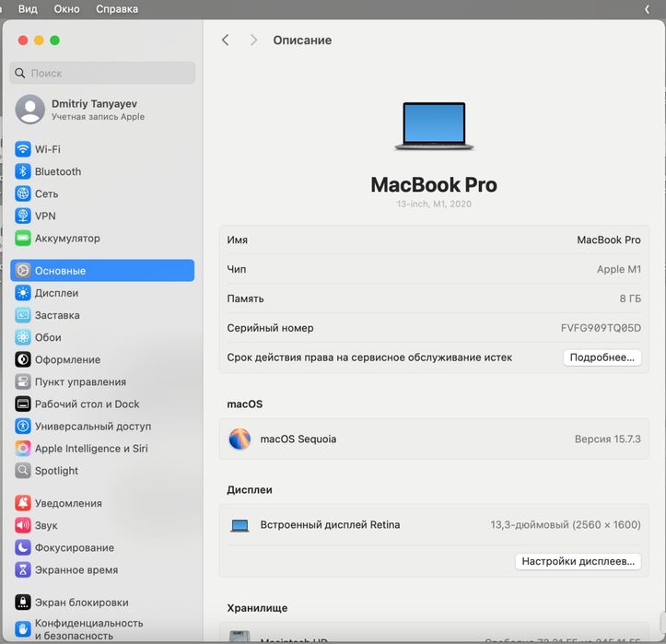666x644 pixels.
Task: Select the Сеть globe icon
Action: click(22, 193)
